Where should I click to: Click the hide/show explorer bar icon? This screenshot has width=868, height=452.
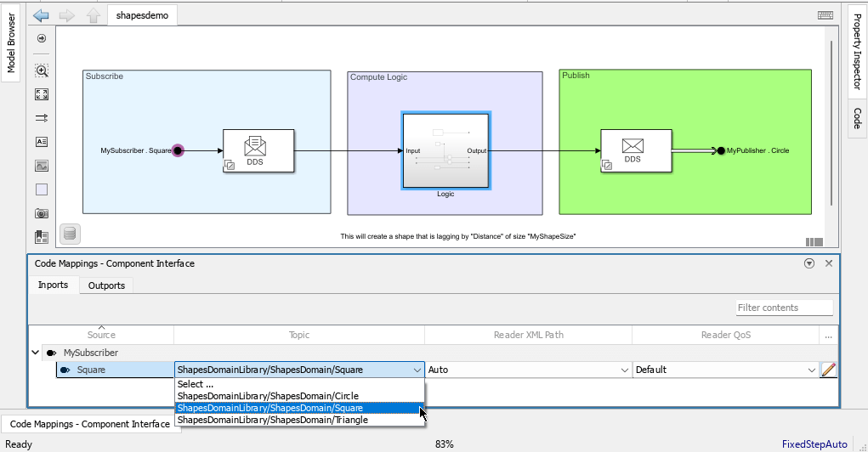click(x=42, y=38)
